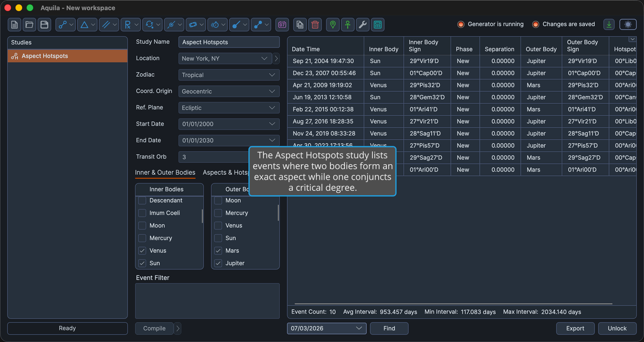Sort by Separation column header
The width and height of the screenshot is (644, 342).
(x=499, y=46)
